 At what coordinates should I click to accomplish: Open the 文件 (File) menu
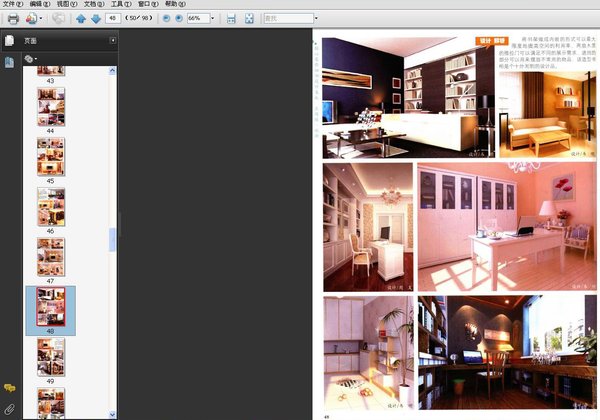13,4
